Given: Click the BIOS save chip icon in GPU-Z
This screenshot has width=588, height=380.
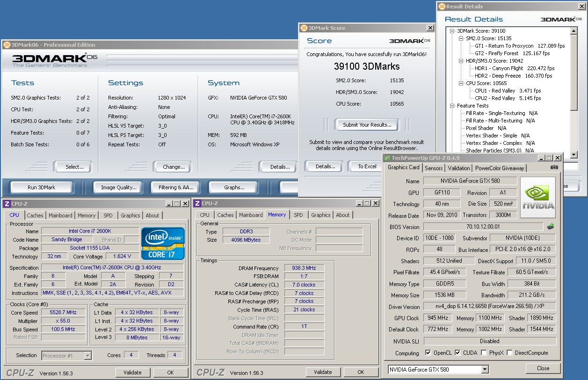Looking at the screenshot, I should pyautogui.click(x=551, y=227).
